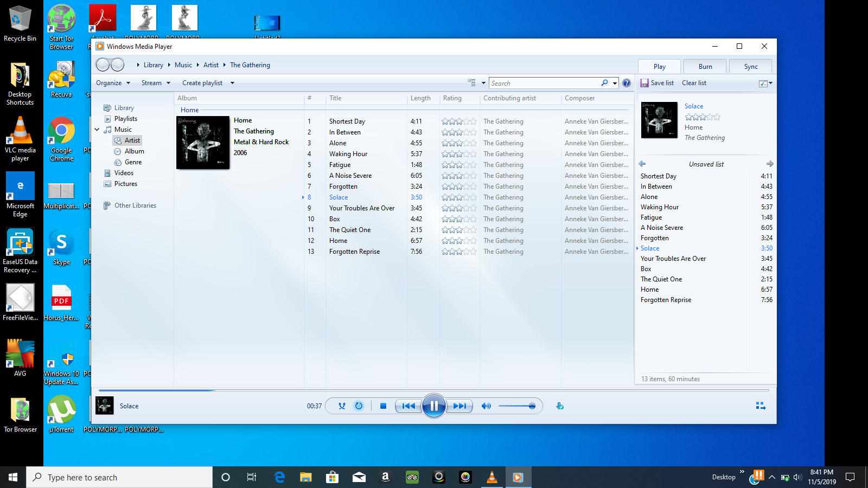Adjust the volume slider

[x=517, y=406]
